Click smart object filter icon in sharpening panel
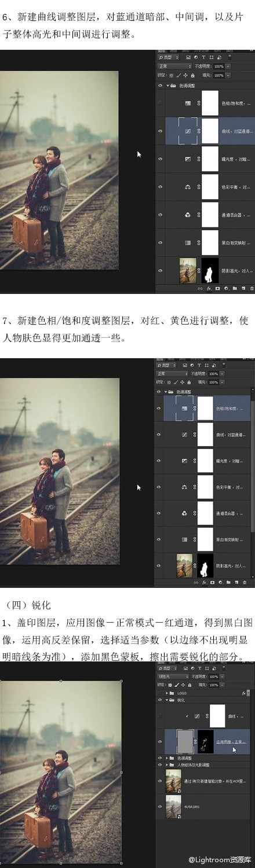 click(214, 668)
